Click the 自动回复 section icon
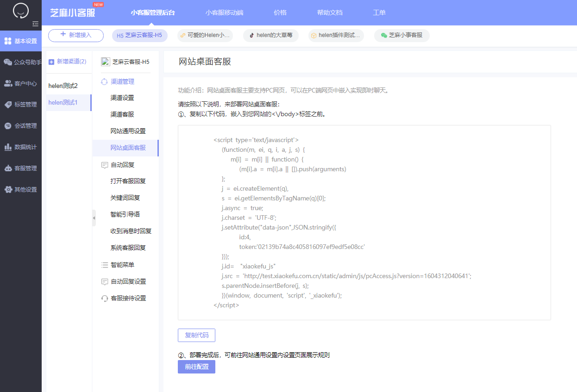Viewport: 577px width, 392px height. click(x=104, y=165)
